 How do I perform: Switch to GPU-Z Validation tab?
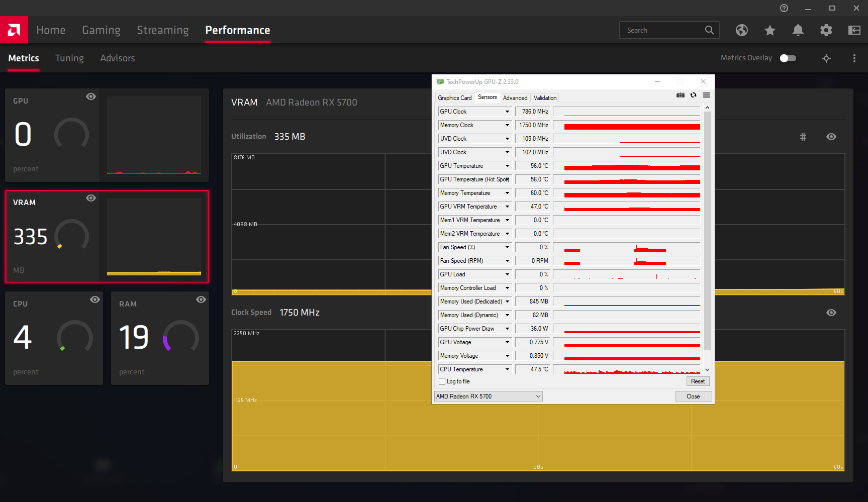[x=545, y=98]
